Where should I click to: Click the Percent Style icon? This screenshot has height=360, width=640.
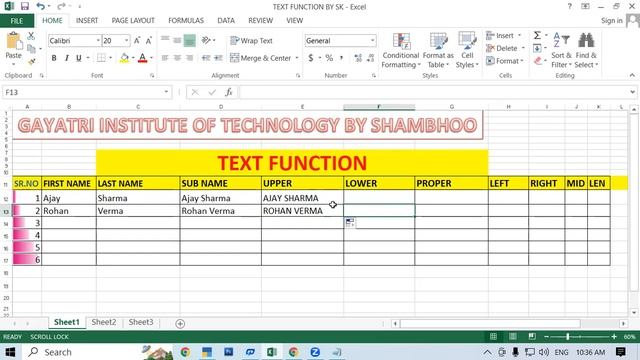[329, 58]
